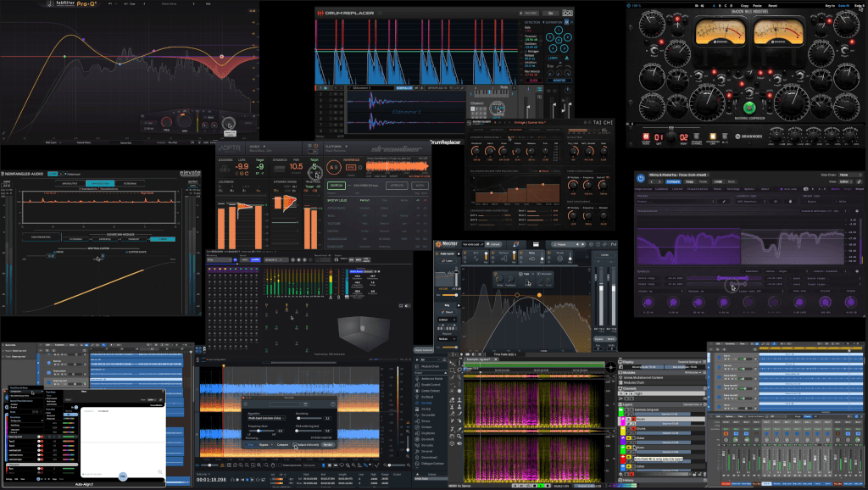Toggle Drums layer visibility in SpectraLayers

pos(628,429)
